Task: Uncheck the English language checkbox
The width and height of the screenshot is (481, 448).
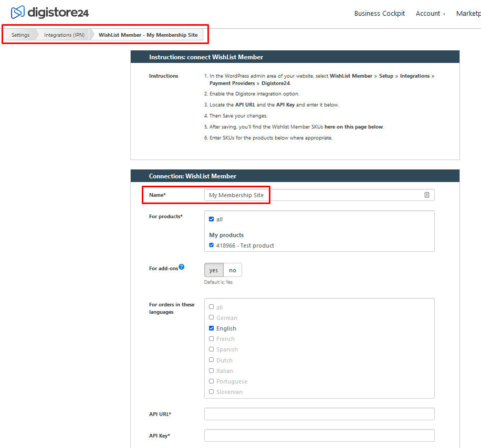Action: tap(212, 328)
